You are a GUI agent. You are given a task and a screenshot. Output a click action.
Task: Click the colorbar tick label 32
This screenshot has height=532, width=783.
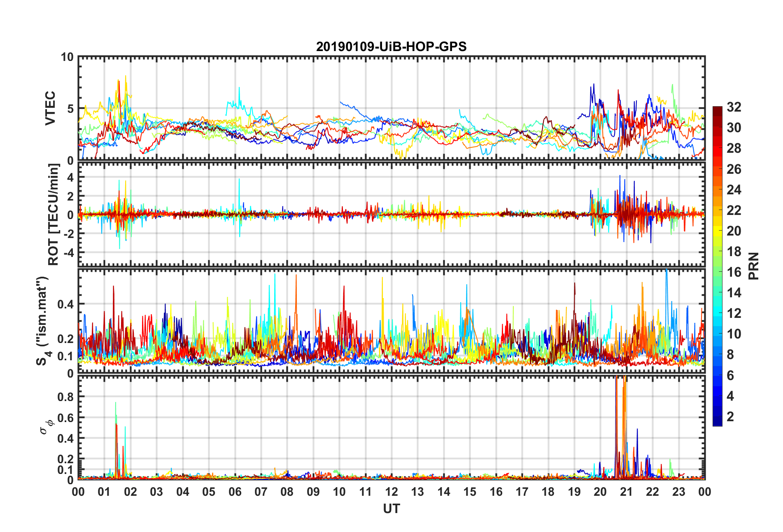(x=734, y=107)
